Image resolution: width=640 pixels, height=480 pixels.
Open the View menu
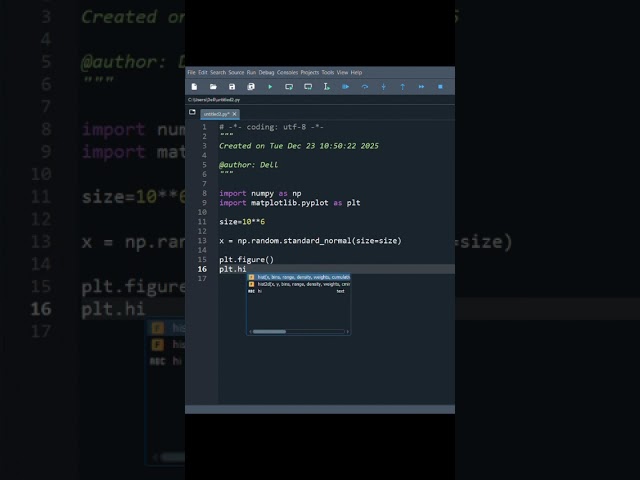[x=342, y=72]
